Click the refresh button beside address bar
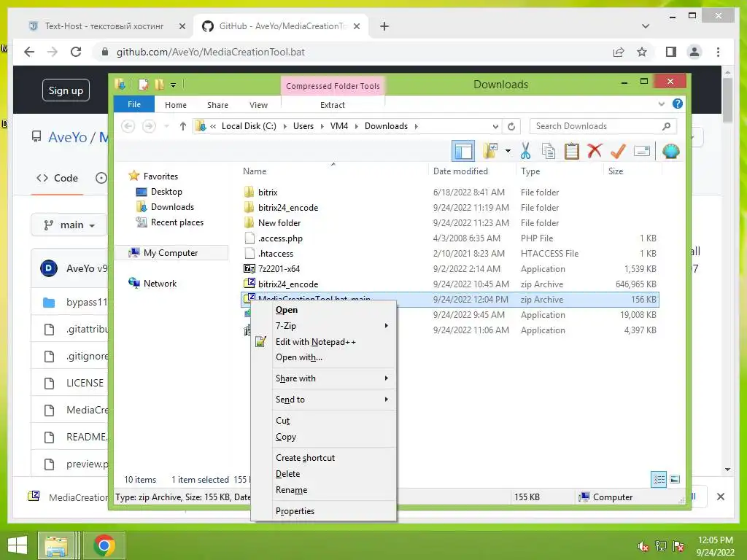This screenshot has height=560, width=747. click(x=511, y=126)
